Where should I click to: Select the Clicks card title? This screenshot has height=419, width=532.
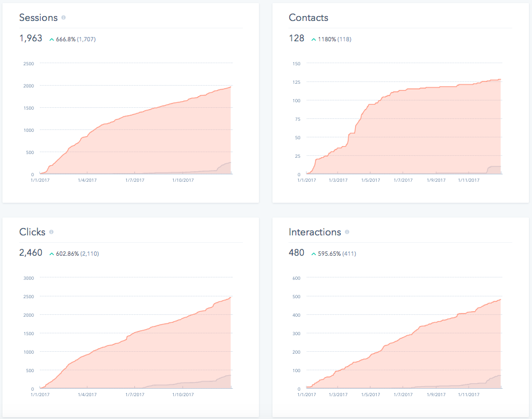(x=32, y=232)
